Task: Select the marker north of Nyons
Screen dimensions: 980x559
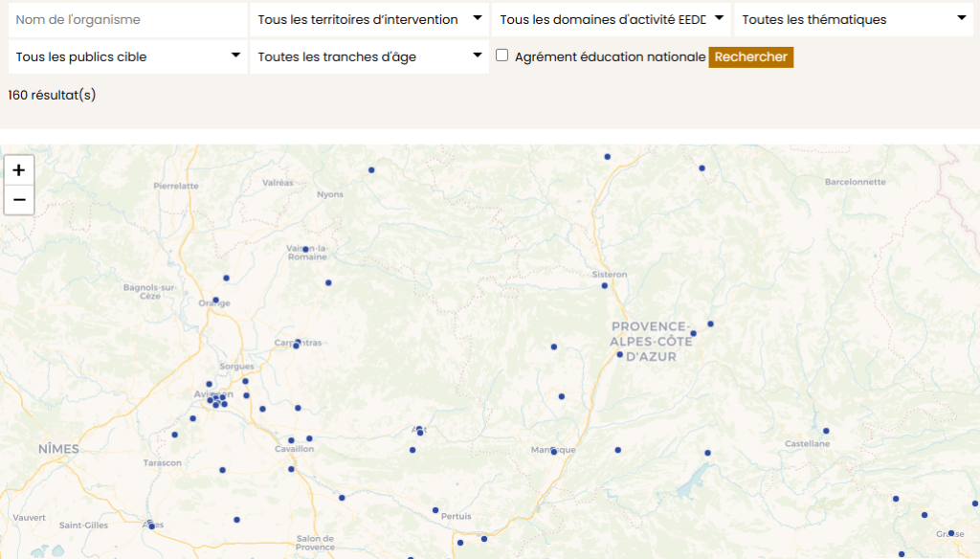Action: pyautogui.click(x=371, y=170)
